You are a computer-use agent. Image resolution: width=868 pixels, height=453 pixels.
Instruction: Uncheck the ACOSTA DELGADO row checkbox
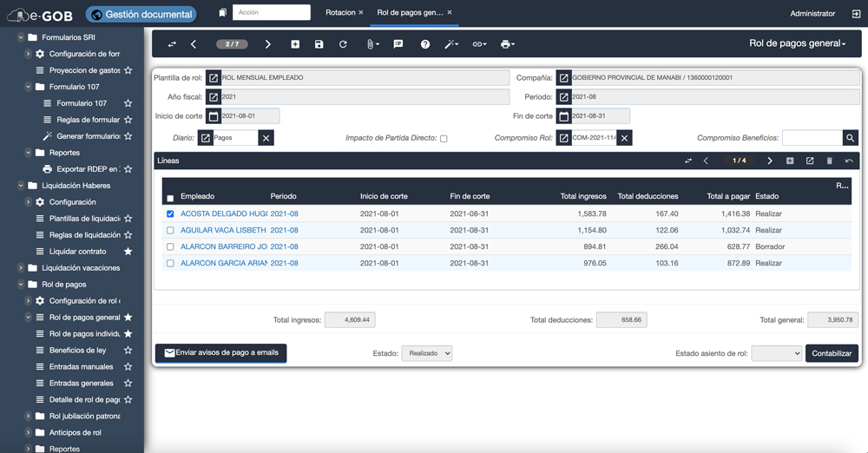[x=170, y=213]
